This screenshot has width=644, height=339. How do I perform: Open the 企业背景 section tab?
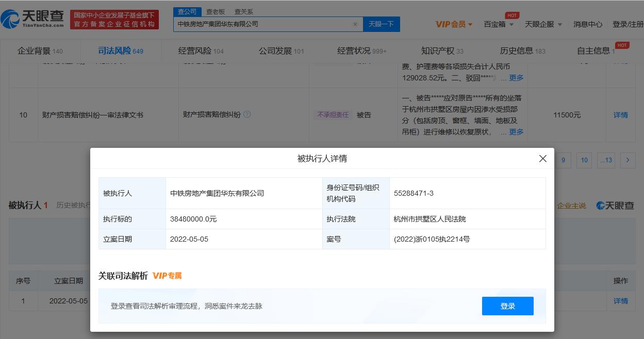tap(40, 51)
